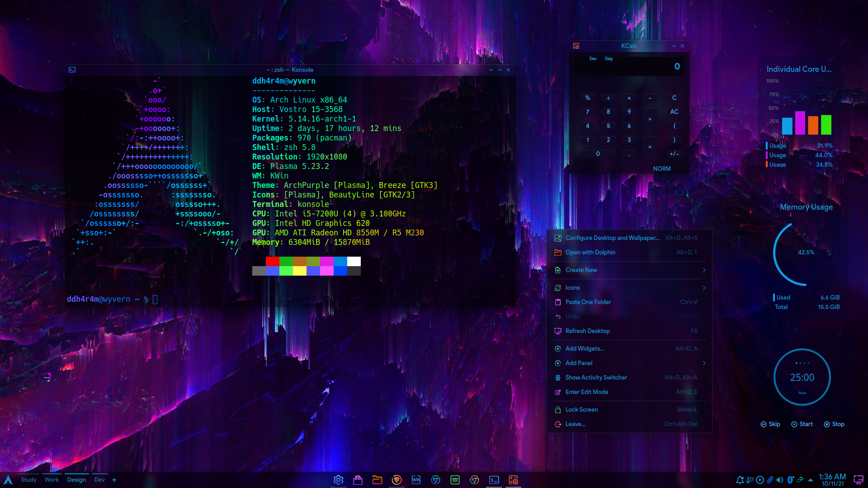Choose Refresh Desktop
The width and height of the screenshot is (868, 488).
pos(629,331)
